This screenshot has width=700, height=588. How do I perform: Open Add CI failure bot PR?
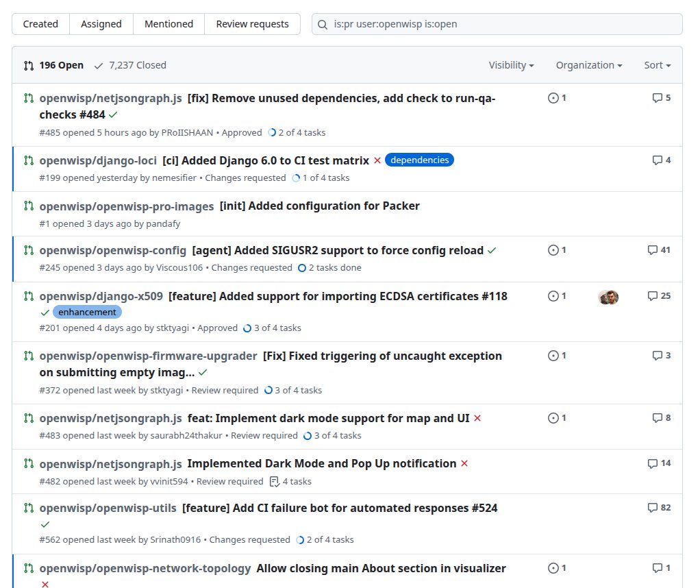[340, 509]
